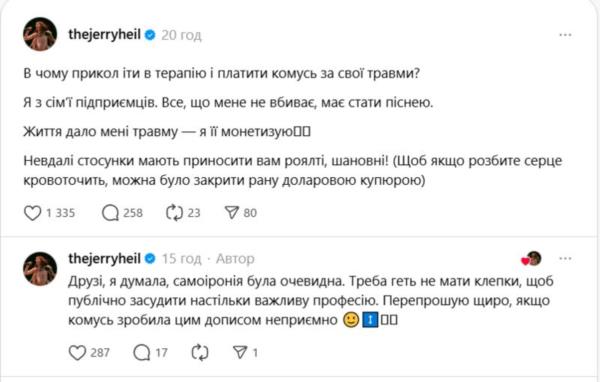The image size is (600, 382).
Task: Open thejerryheil profile from the first post
Action: (x=104, y=34)
